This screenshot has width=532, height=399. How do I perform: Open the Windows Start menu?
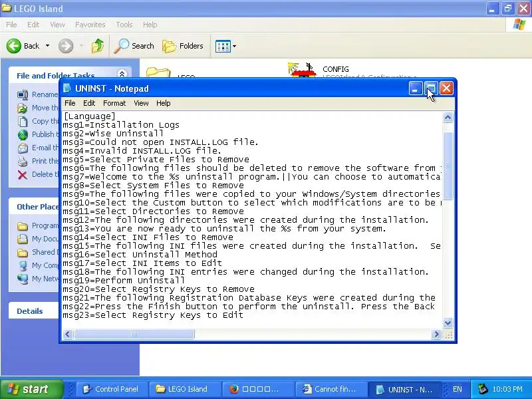31,389
